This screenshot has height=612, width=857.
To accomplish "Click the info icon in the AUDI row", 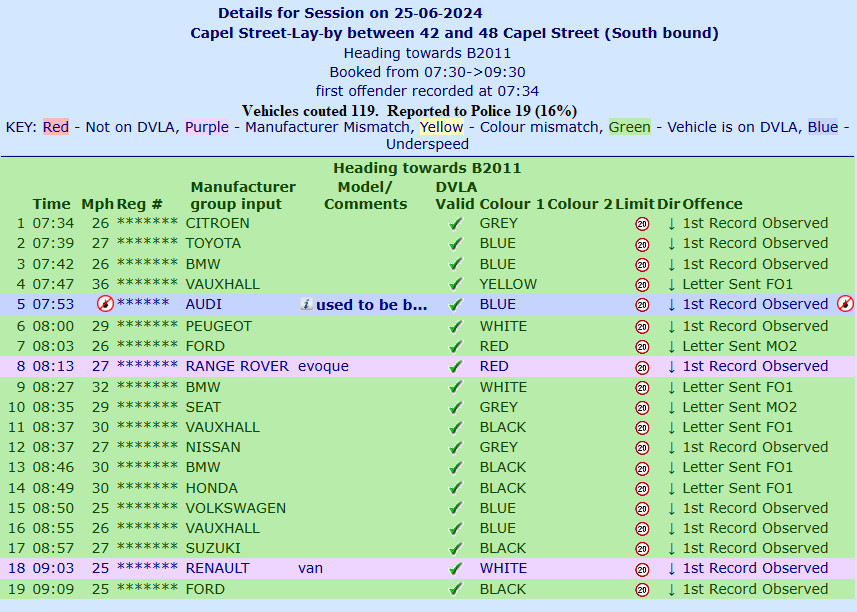I will tap(307, 304).
